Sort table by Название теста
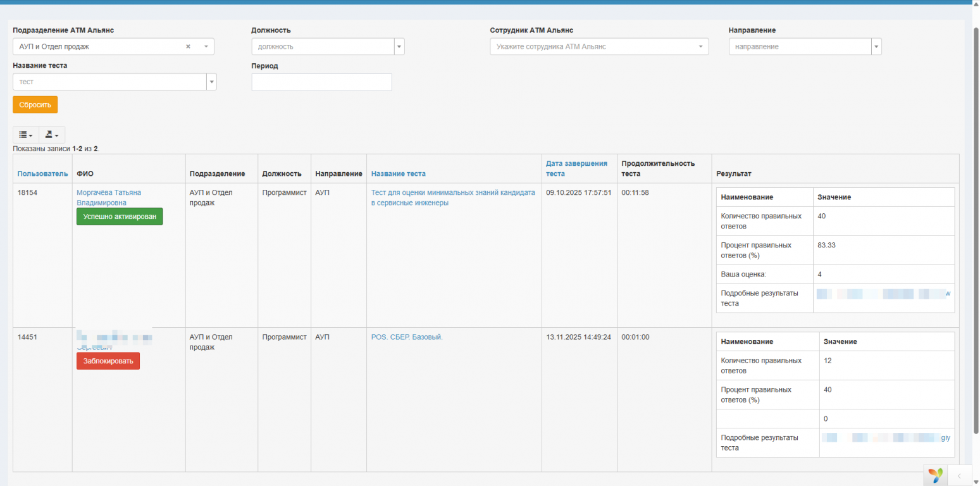This screenshot has width=980, height=486. [x=398, y=173]
